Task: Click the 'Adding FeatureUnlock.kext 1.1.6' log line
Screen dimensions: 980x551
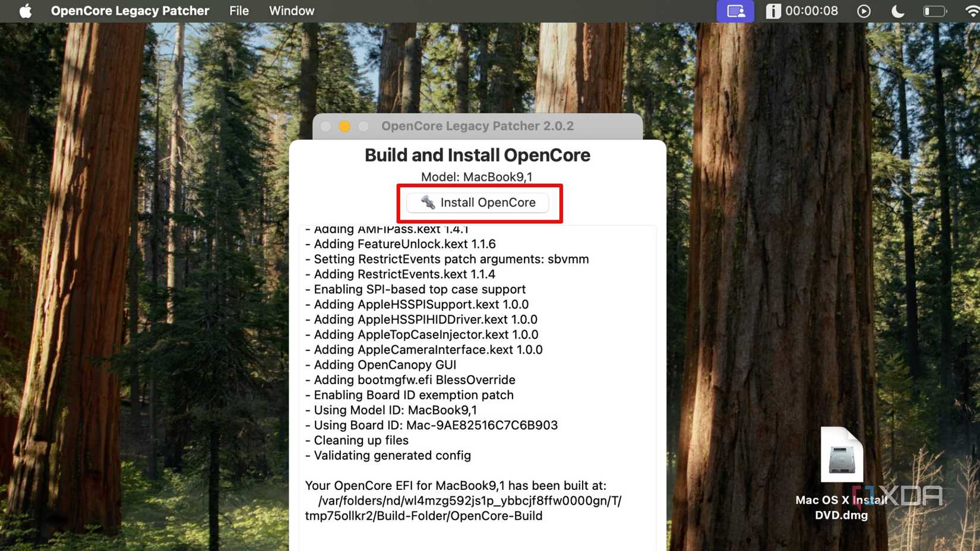Action: pyautogui.click(x=400, y=244)
